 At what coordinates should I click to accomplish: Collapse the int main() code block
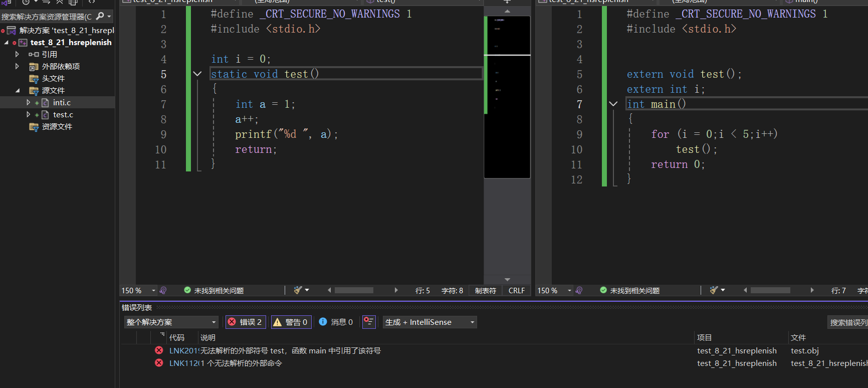coord(613,104)
